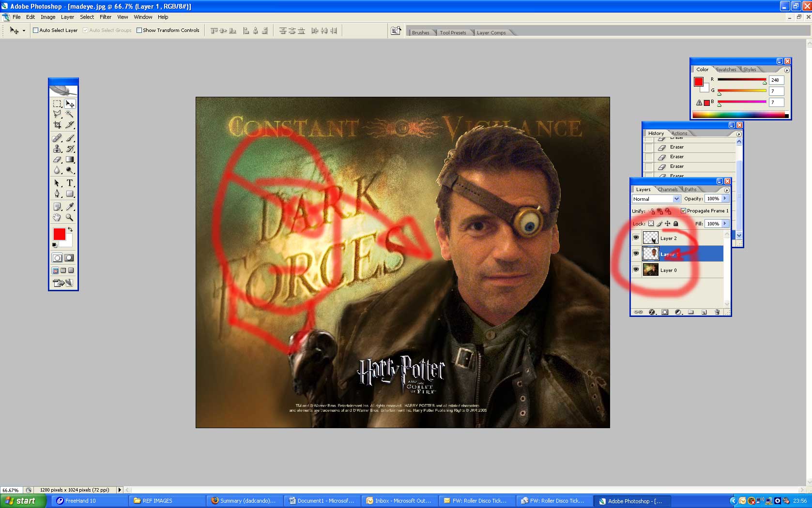This screenshot has height=508, width=812.
Task: Open tool preset picker arrow
Action: 24,30
